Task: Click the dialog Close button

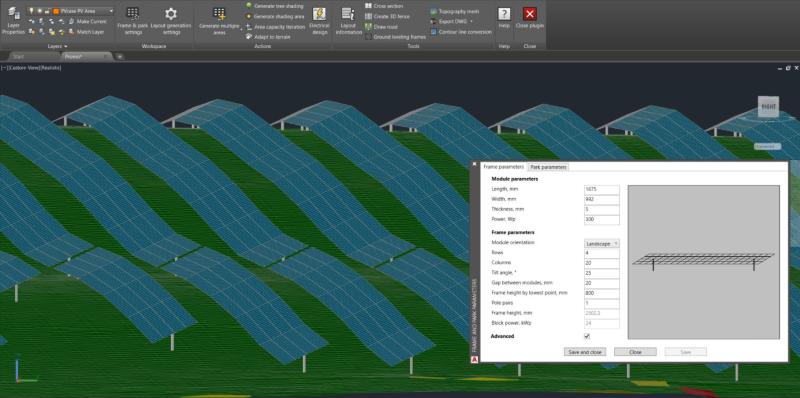Action: [x=635, y=352]
